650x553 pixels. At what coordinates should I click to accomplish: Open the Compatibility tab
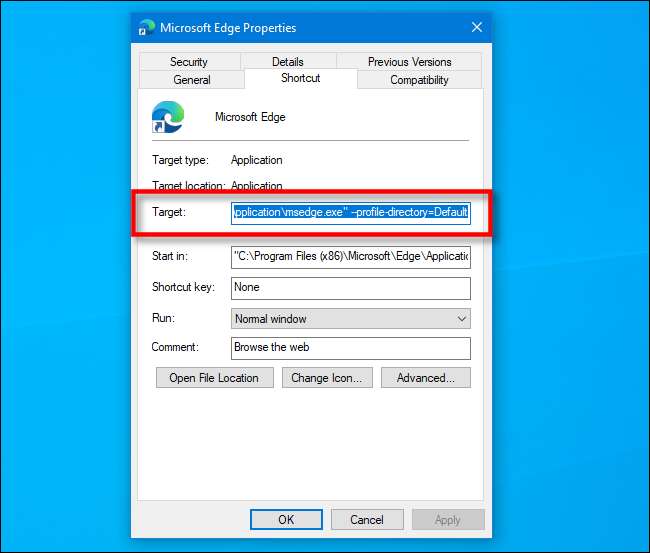coord(419,80)
